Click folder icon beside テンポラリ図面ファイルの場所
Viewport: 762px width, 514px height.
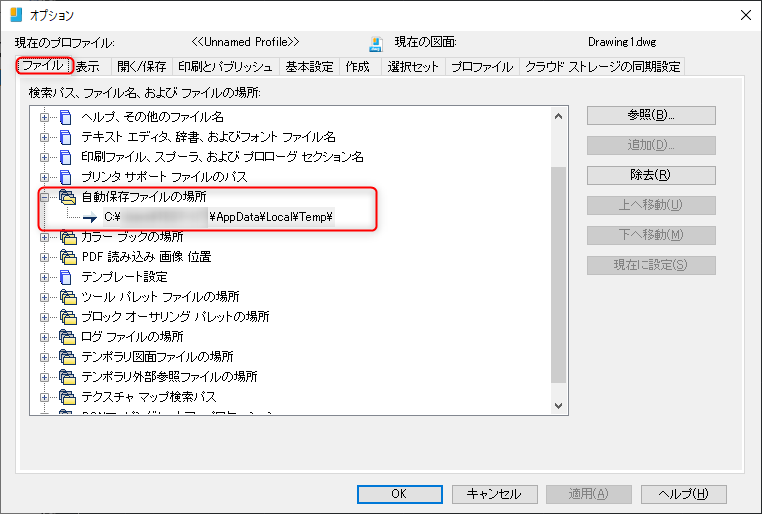click(x=68, y=357)
